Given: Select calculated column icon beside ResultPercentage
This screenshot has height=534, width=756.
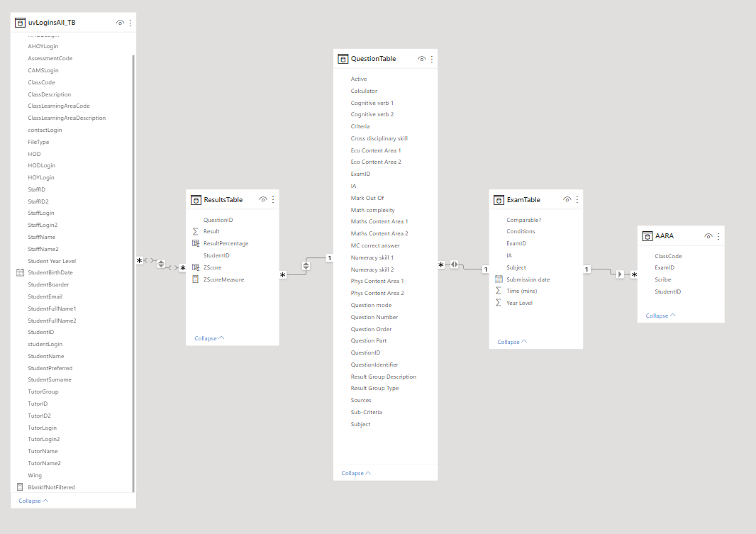Looking at the screenshot, I should pyautogui.click(x=195, y=243).
